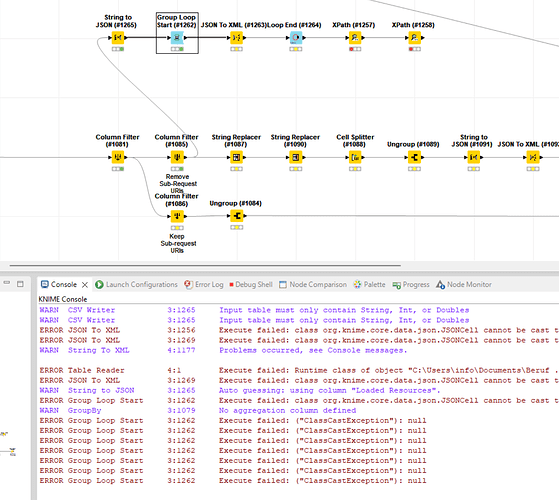Switch to the Error Log tab

click(x=204, y=284)
